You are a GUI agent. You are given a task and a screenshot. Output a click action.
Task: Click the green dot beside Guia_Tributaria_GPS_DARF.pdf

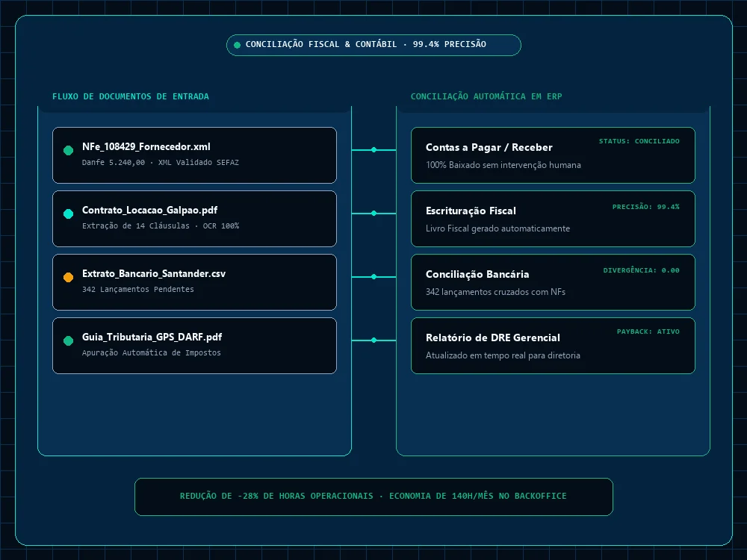(x=68, y=340)
